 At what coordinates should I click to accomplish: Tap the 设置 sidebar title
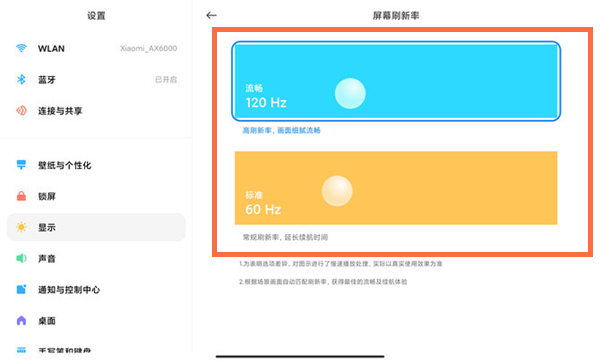(x=96, y=15)
